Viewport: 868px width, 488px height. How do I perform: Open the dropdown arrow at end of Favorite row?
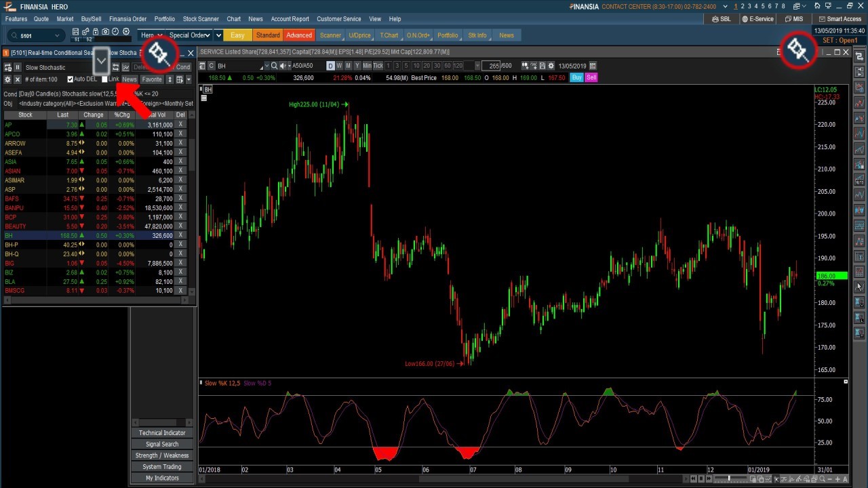pos(189,79)
